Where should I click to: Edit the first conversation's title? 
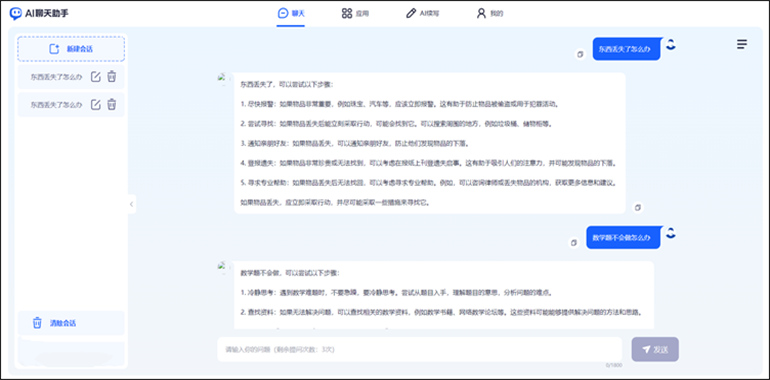point(96,77)
